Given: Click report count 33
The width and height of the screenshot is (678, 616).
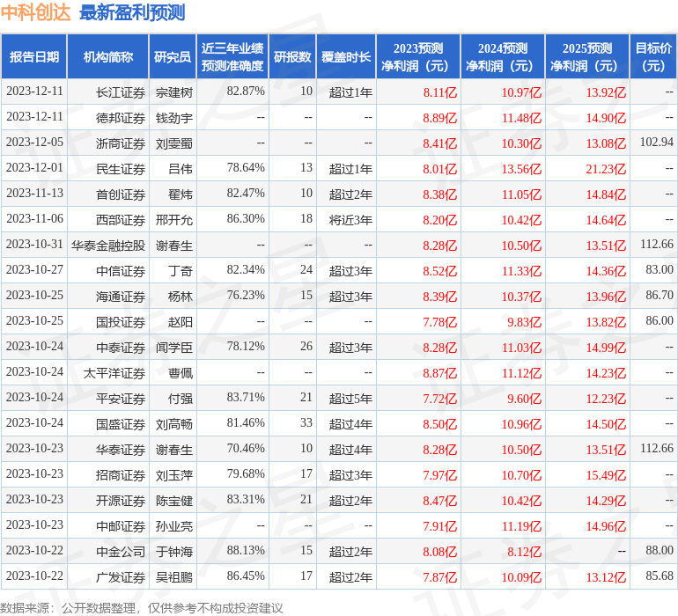Looking at the screenshot, I should pyautogui.click(x=306, y=422).
